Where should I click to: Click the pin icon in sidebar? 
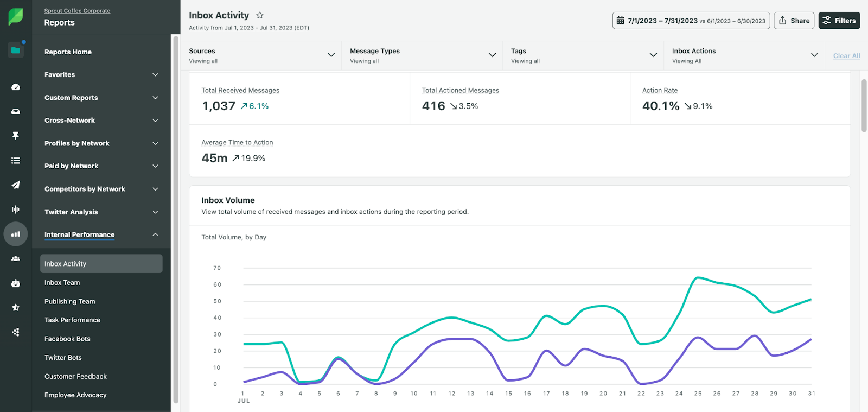pos(16,136)
